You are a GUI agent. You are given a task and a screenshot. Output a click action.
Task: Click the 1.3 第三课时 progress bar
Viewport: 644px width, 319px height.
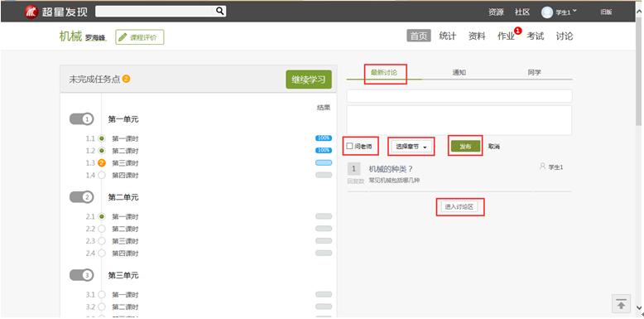(324, 162)
